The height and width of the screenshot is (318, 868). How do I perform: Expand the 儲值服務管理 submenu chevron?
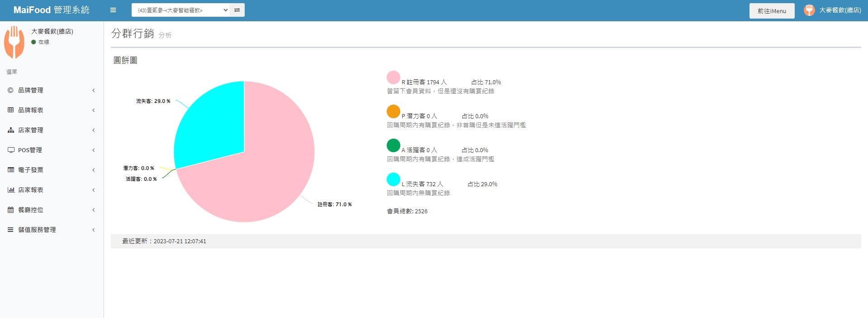[94, 230]
